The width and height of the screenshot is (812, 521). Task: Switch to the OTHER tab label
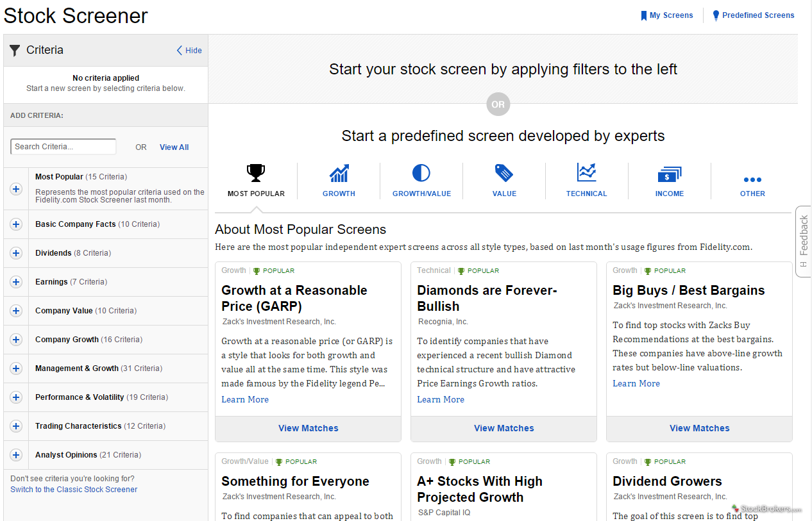[x=752, y=194]
